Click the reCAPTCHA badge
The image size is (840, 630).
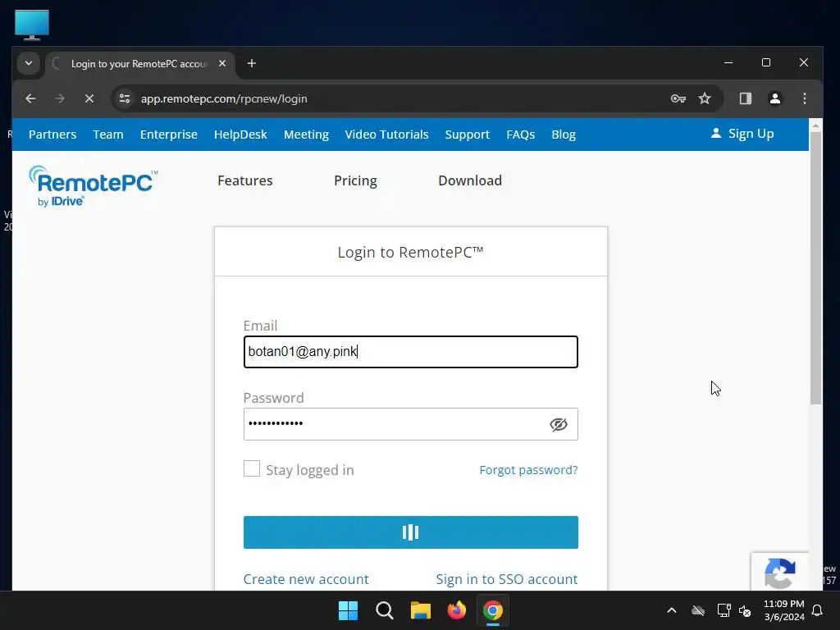point(779,572)
